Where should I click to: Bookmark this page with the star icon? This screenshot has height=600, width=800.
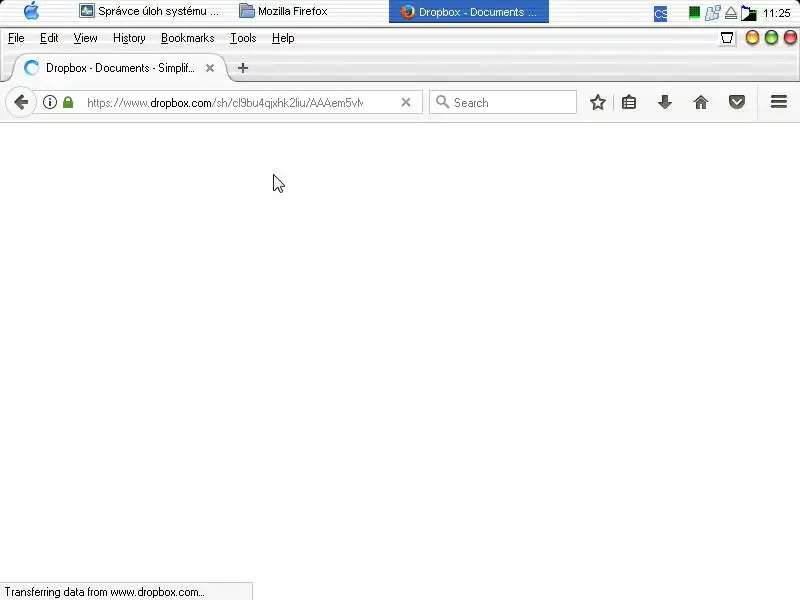[x=597, y=103]
